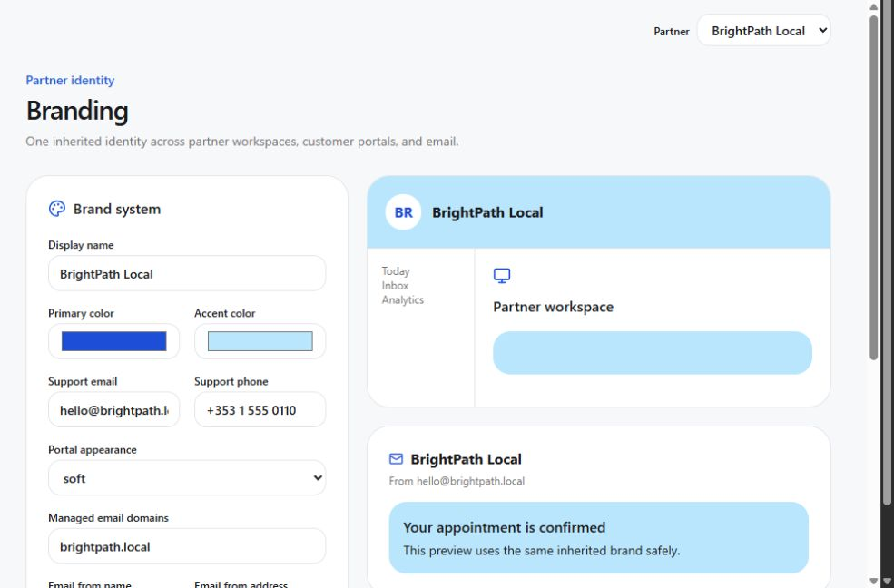The height and width of the screenshot is (588, 894).
Task: Click the scrollbar up arrow
Action: [x=873, y=7]
